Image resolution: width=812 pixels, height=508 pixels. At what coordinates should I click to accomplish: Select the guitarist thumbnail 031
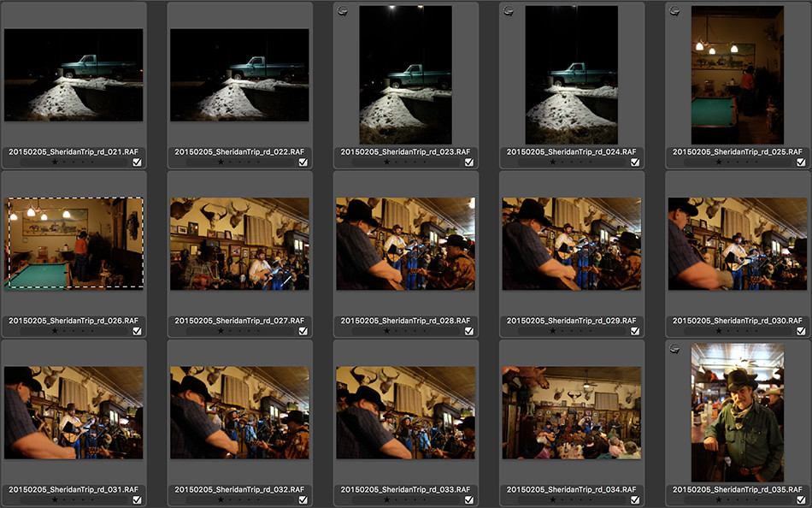pos(74,412)
